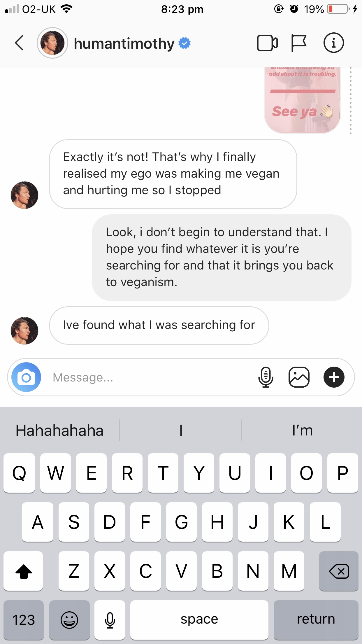The height and width of the screenshot is (644, 362).
Task: Toggle the keyboard shift key
Action: [x=23, y=571]
